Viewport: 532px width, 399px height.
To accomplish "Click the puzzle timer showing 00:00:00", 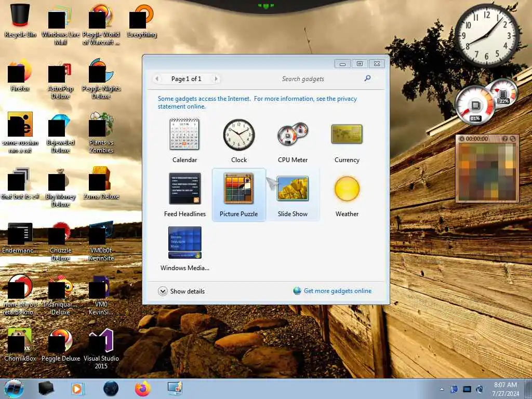I will click(x=477, y=139).
